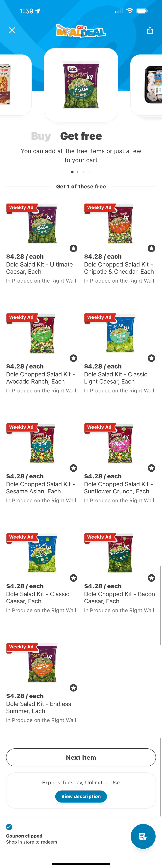Tap star icon on Sesame Asian kit

pyautogui.click(x=73, y=468)
